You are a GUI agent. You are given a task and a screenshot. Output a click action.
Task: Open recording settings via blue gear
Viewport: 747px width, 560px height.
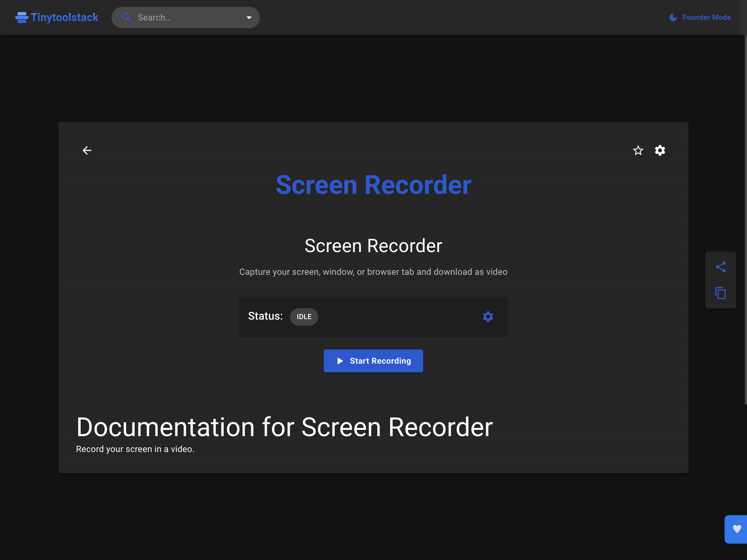[488, 317]
